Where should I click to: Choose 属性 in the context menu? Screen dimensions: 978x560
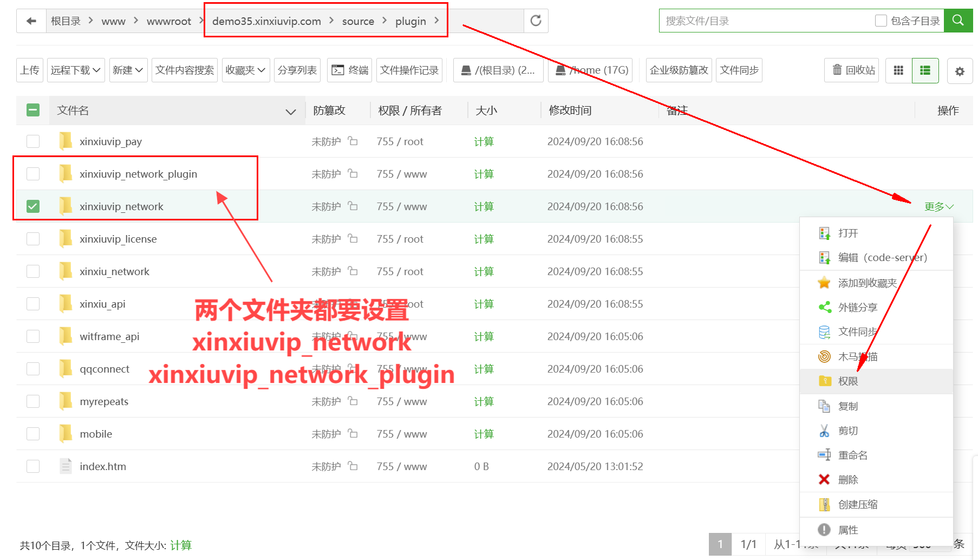(876, 530)
